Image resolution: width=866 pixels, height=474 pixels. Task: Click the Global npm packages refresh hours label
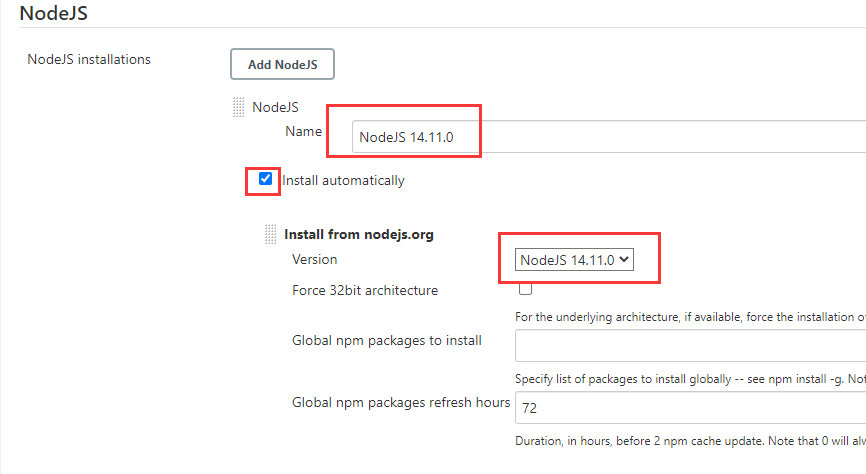[x=401, y=402]
